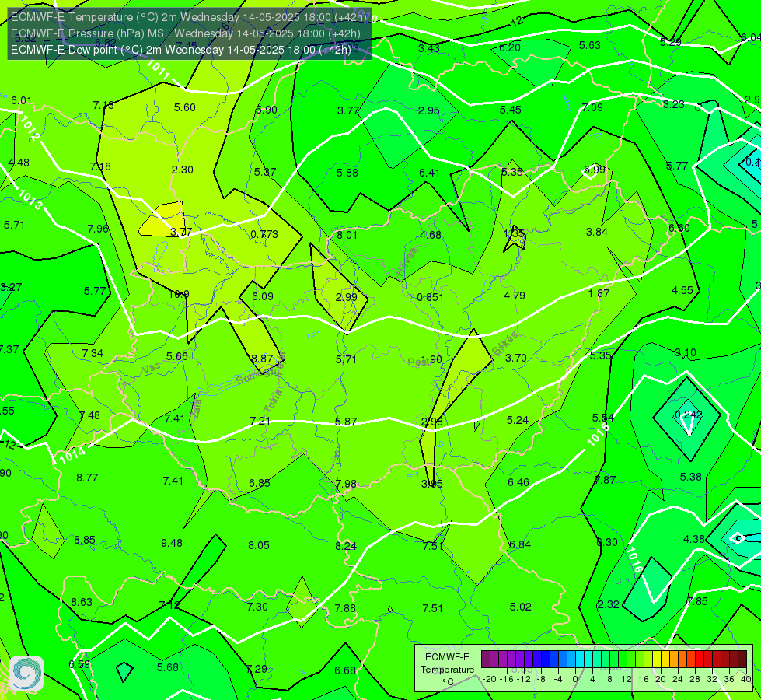Click the ECMWF-E Temperature °C legend title
The height and width of the screenshot is (700, 761).
point(448,670)
